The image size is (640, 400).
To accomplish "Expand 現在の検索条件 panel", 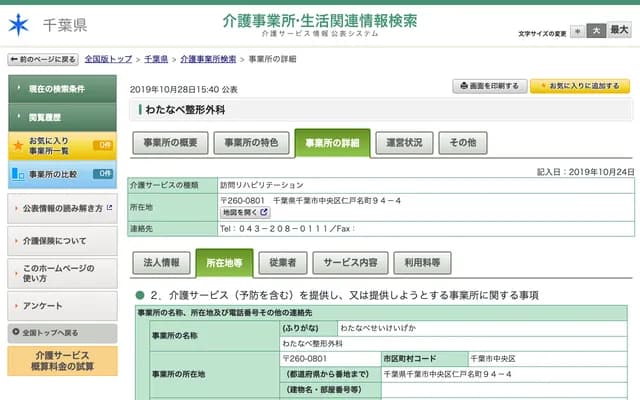I will [62, 89].
